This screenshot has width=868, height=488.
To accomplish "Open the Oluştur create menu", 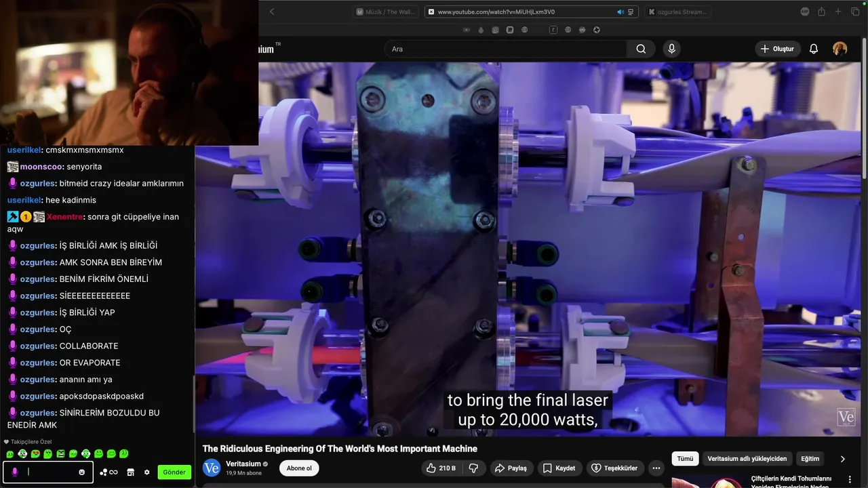I will 777,49.
